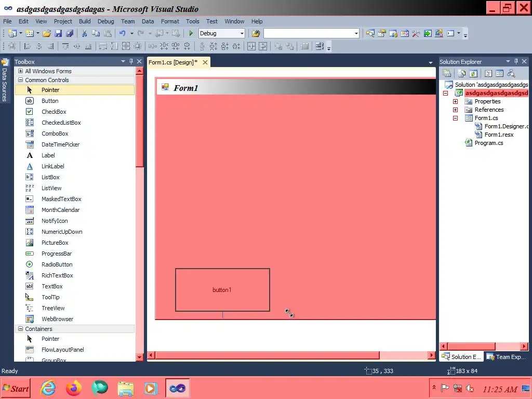The height and width of the screenshot is (399, 532).
Task: Click the Center Vertically layout icon
Action: 263,46
